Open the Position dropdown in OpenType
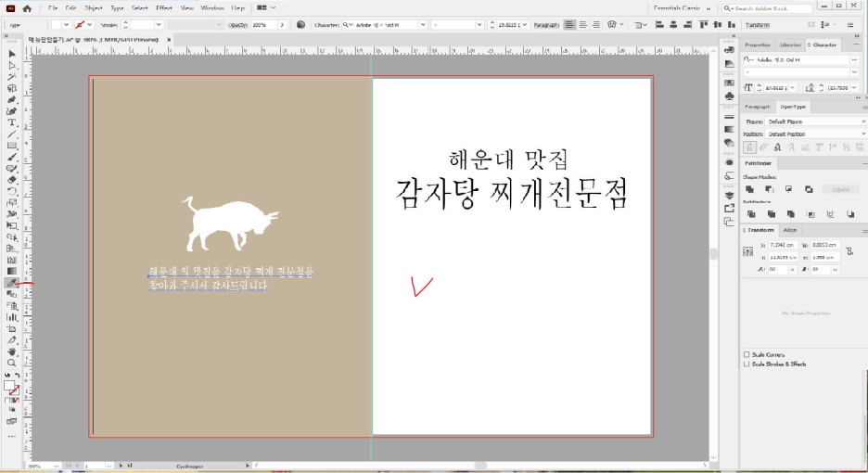 coord(816,134)
